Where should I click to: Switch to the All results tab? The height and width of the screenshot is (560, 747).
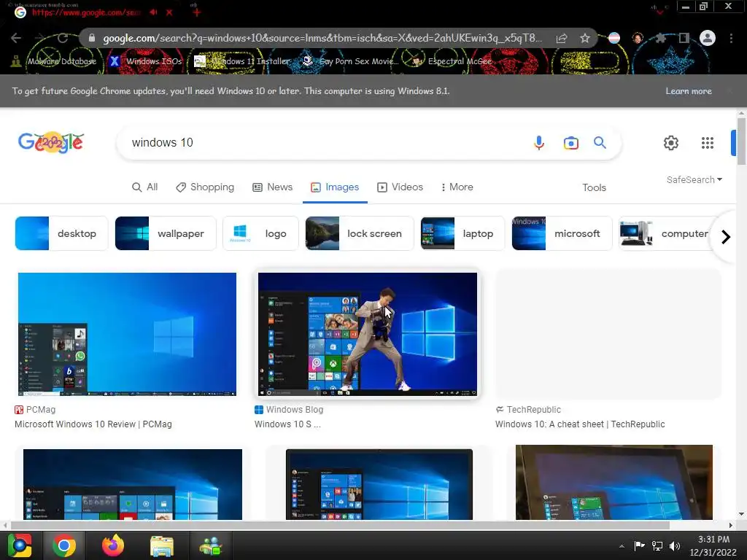click(145, 187)
